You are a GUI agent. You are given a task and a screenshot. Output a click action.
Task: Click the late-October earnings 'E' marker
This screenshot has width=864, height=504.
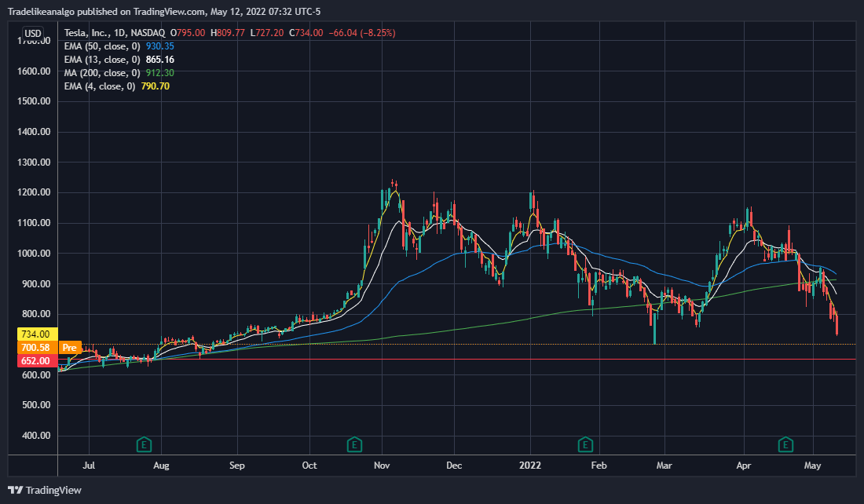point(354,444)
